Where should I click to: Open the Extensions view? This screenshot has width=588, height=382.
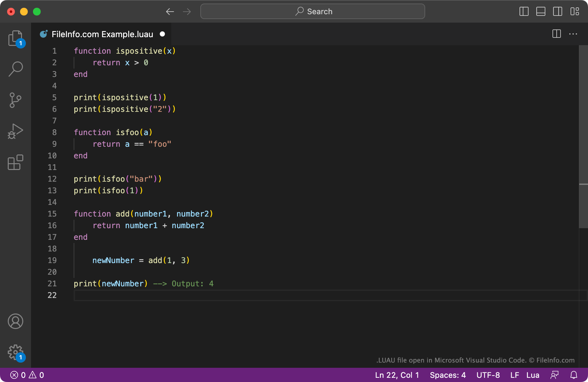click(15, 162)
